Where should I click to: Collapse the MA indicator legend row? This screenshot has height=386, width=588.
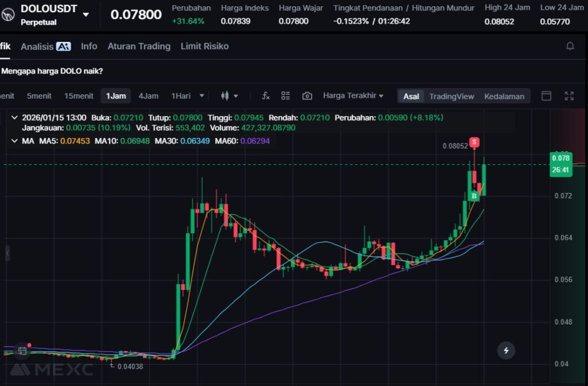14,141
